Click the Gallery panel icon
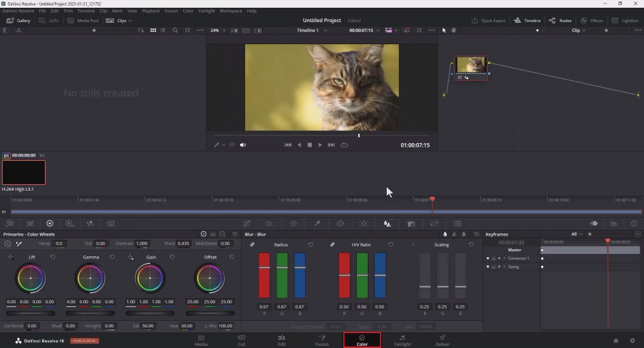This screenshot has height=348, width=644. 19,21
